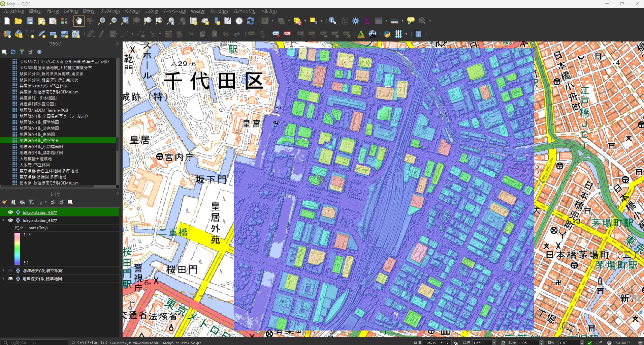Select 大阪府_CS立体図 in the Browser panel
The image size is (644, 345).
point(35,165)
